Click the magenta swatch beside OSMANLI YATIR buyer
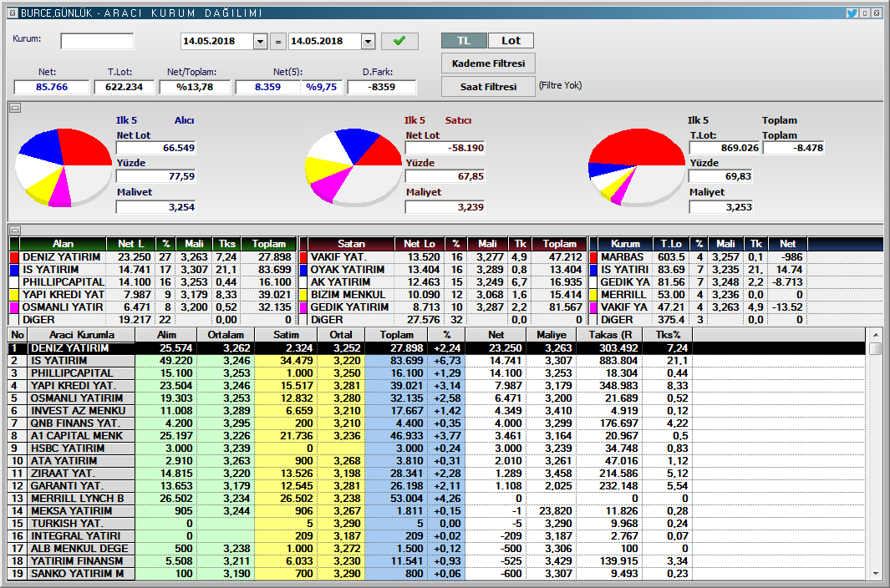The height and width of the screenshot is (588, 890). (x=15, y=307)
